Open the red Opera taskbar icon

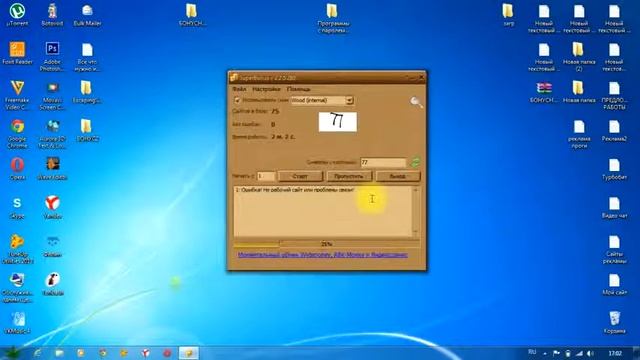[167, 353]
